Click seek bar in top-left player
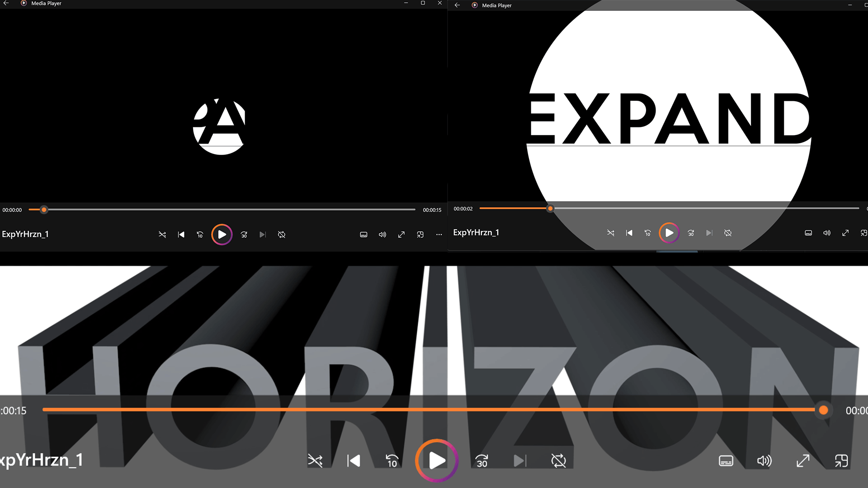Image resolution: width=868 pixels, height=488 pixels. coord(226,210)
